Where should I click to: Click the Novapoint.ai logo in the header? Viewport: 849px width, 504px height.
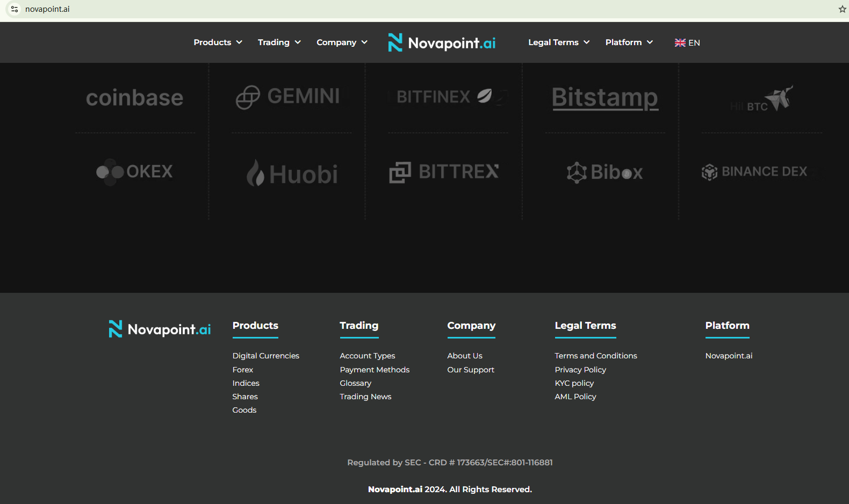tap(442, 42)
